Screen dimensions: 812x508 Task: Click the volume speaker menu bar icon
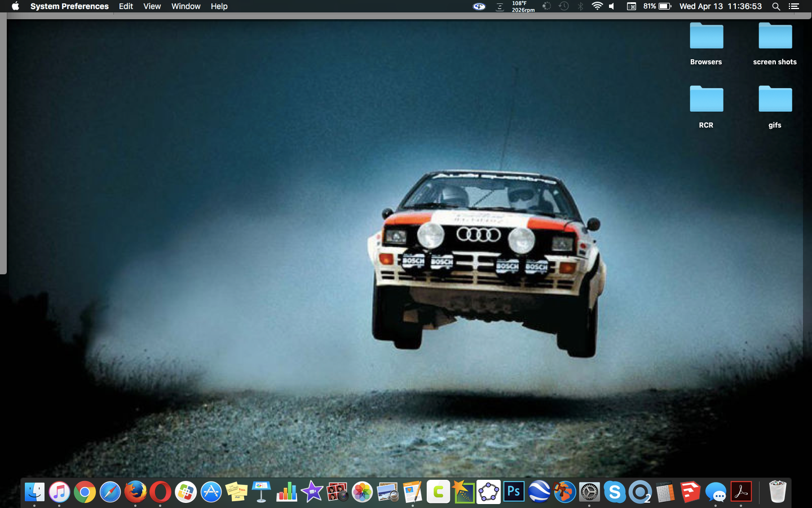[x=612, y=6]
